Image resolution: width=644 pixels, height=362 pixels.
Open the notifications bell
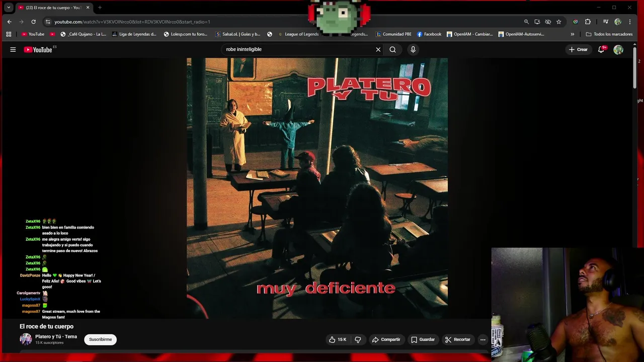pos(601,49)
